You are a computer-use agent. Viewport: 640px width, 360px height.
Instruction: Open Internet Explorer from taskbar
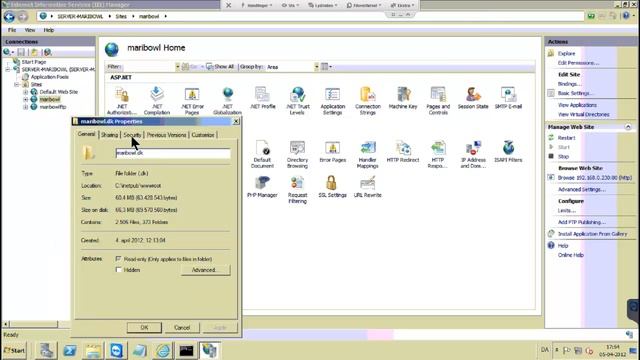coord(163,351)
